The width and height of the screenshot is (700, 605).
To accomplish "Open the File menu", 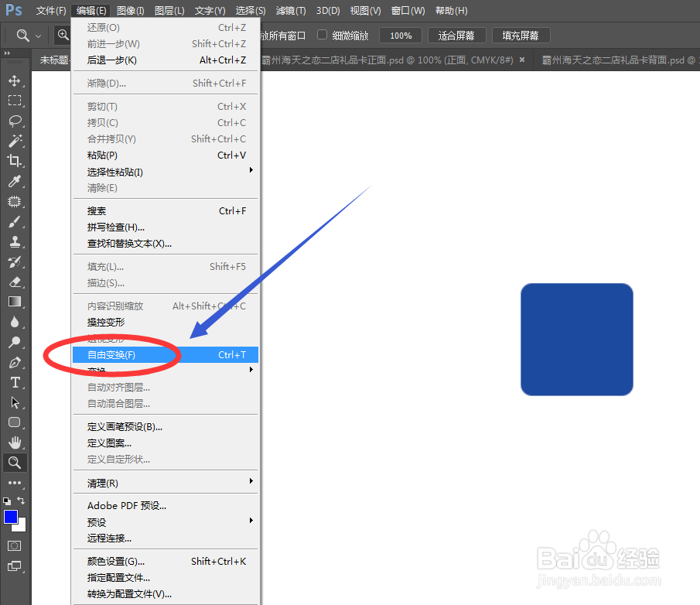I will (x=51, y=11).
